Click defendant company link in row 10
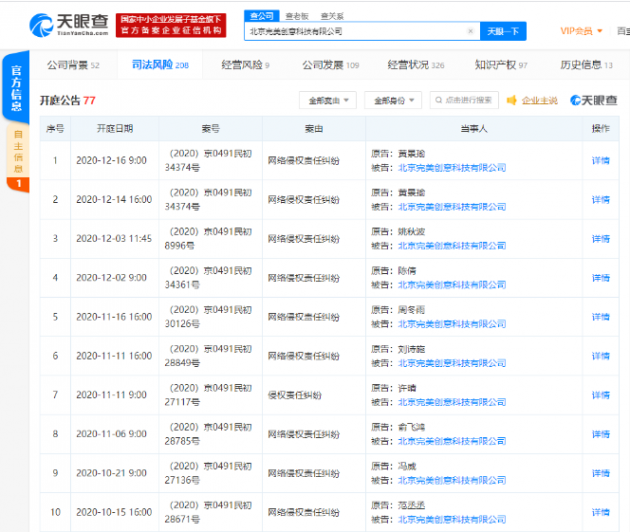Screen dimensions: 630x532 coord(452,519)
